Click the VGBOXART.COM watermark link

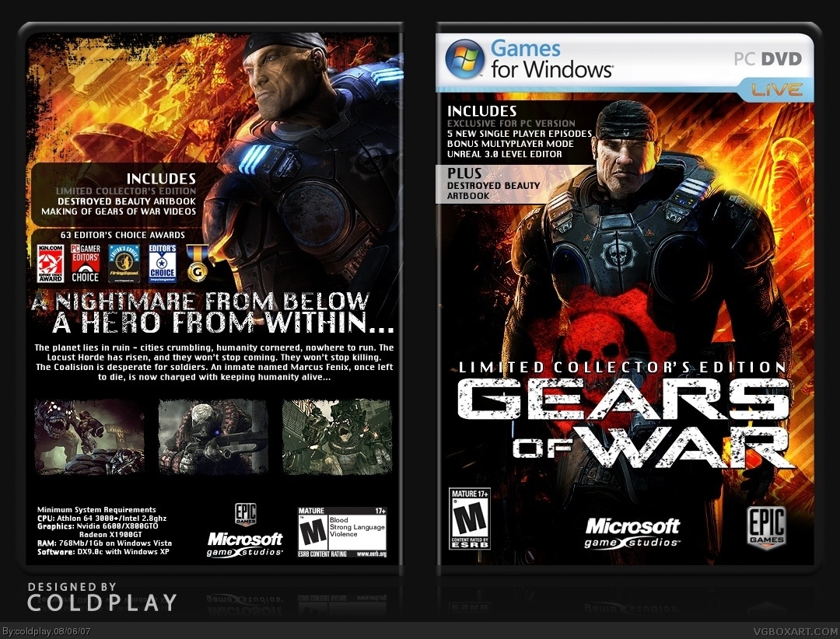click(x=796, y=632)
